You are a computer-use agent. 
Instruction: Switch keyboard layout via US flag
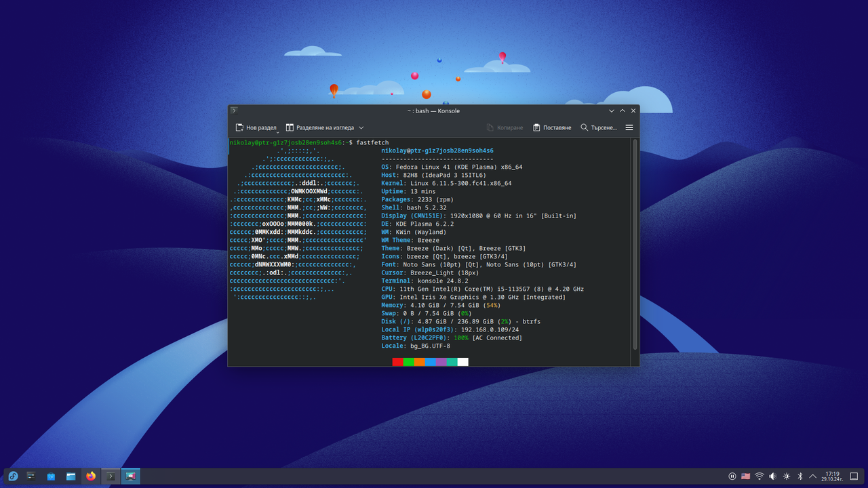tap(746, 476)
